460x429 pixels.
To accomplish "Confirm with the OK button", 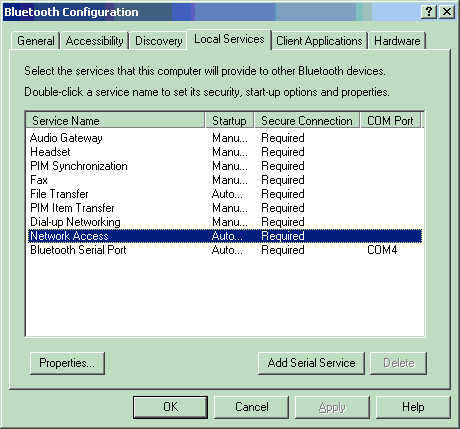I will pyautogui.click(x=170, y=407).
